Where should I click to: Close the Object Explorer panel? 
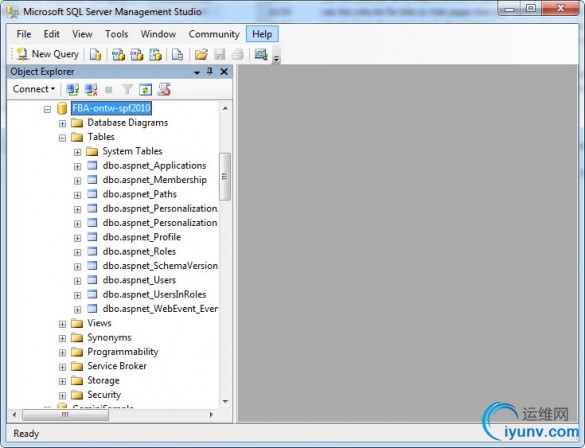pos(224,72)
